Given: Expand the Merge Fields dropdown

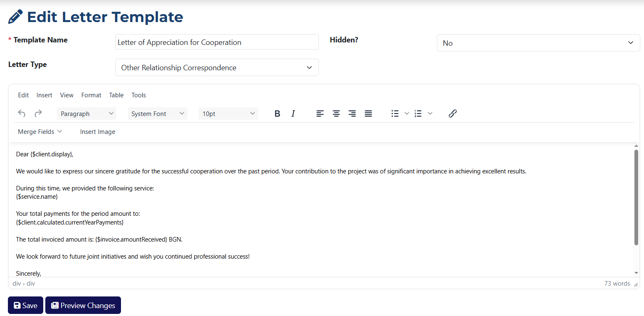Looking at the screenshot, I should 39,131.
